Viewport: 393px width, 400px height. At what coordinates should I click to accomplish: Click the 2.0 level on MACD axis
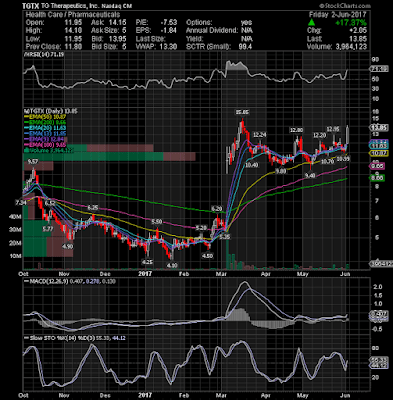(377, 287)
